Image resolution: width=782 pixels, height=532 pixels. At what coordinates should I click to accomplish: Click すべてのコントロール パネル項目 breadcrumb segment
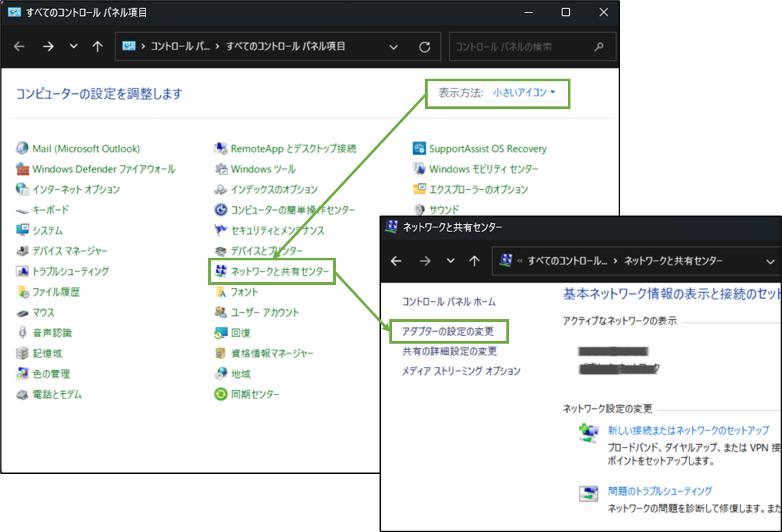[286, 46]
